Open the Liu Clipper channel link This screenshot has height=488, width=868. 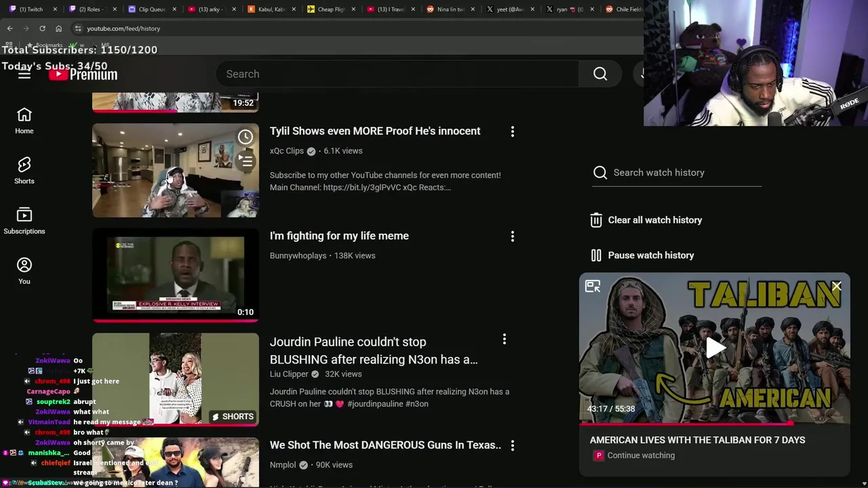[x=289, y=374]
